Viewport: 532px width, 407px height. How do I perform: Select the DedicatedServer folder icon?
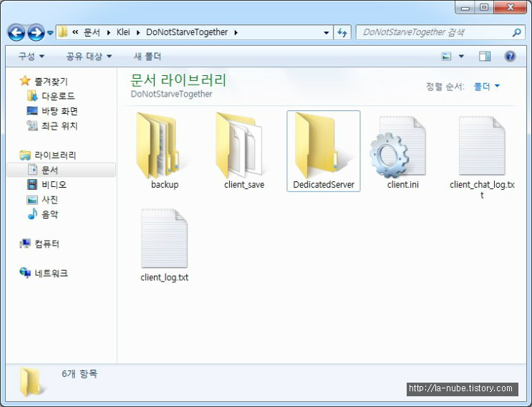click(x=317, y=145)
